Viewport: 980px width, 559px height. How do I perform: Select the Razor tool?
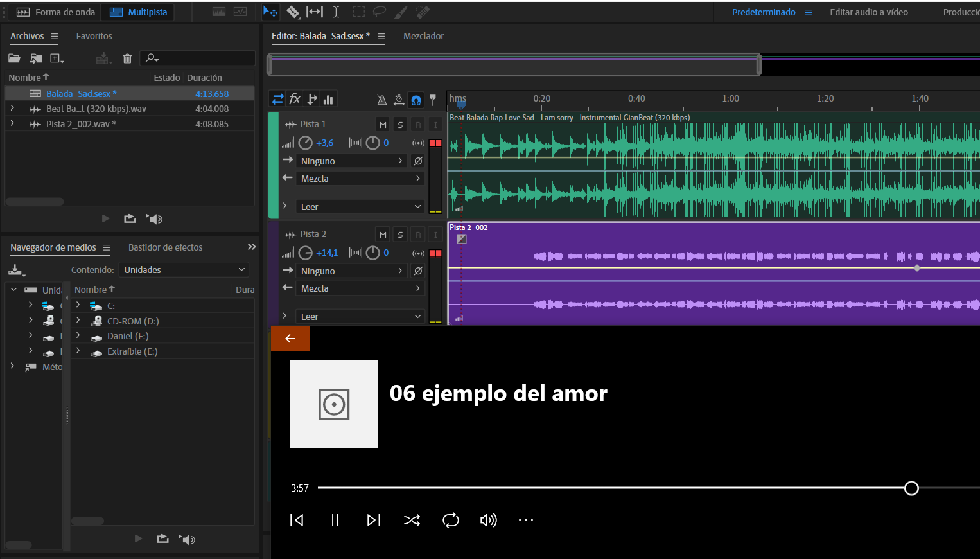[293, 12]
